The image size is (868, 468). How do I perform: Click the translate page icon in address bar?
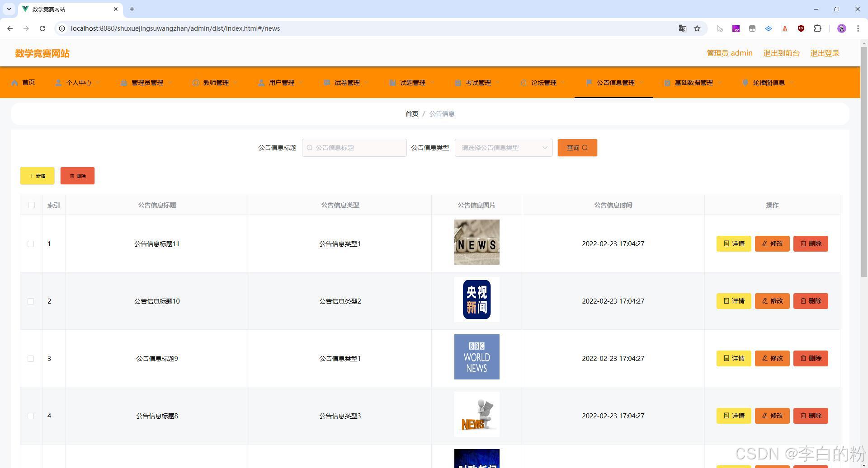click(x=683, y=28)
